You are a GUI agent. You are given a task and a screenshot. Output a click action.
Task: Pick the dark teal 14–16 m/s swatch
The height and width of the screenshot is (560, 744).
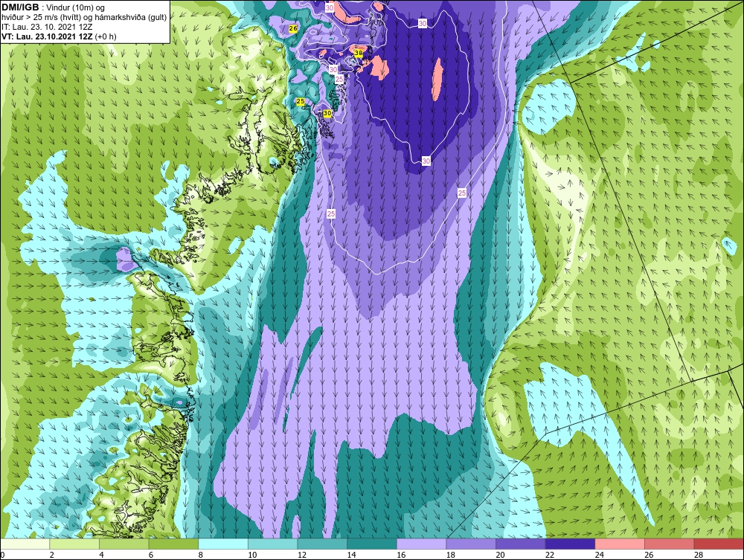tap(372, 544)
